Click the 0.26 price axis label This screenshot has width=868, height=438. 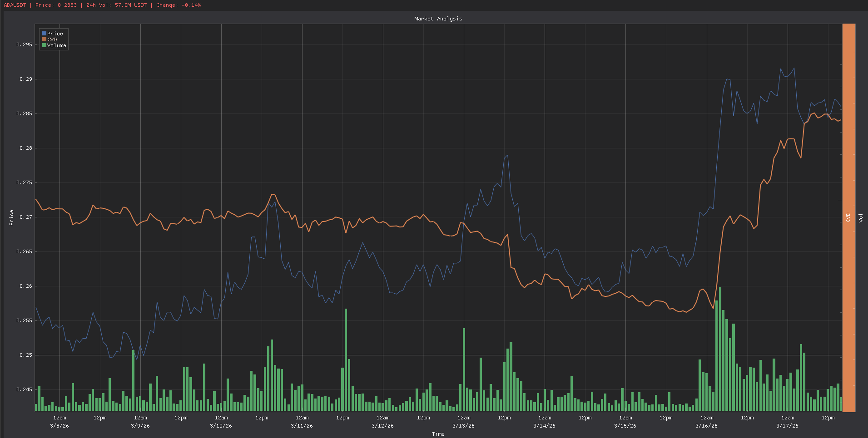pyautogui.click(x=26, y=286)
